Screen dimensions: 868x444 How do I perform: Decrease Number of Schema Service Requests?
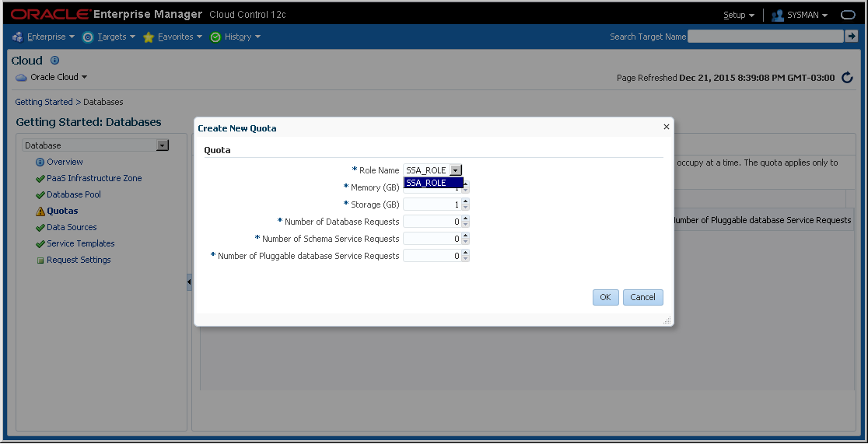pyautogui.click(x=466, y=242)
